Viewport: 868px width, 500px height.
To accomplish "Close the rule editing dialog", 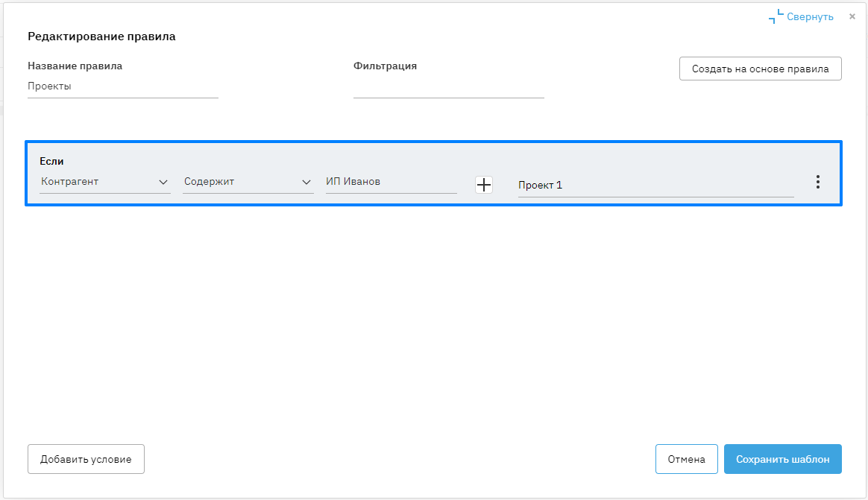I will click(x=852, y=16).
